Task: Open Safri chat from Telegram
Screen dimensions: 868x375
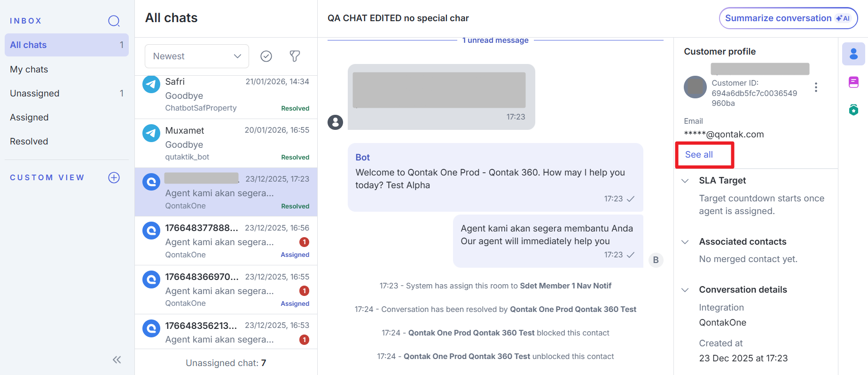Action: pyautogui.click(x=226, y=95)
